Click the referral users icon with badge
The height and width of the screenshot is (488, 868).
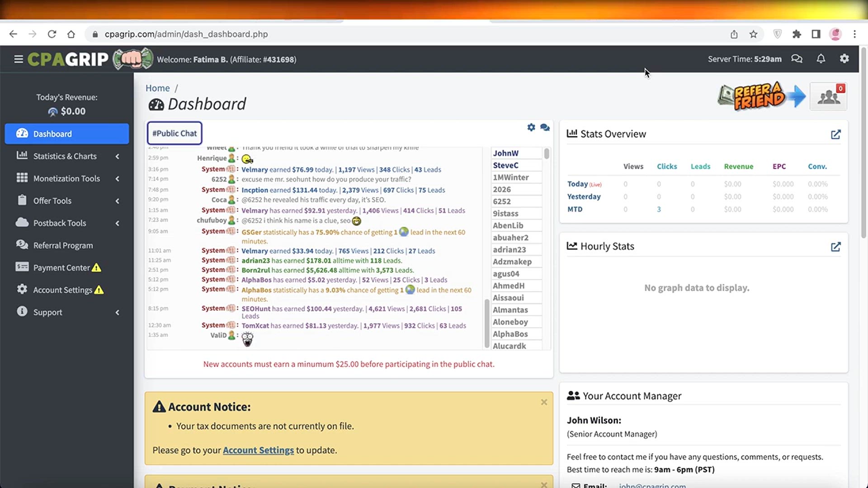[829, 96]
